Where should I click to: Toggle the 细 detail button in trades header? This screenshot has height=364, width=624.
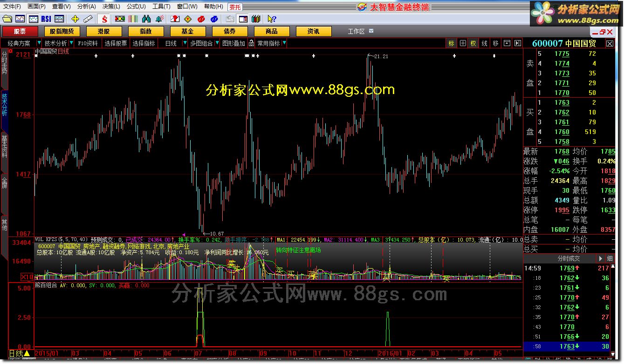pos(610,258)
